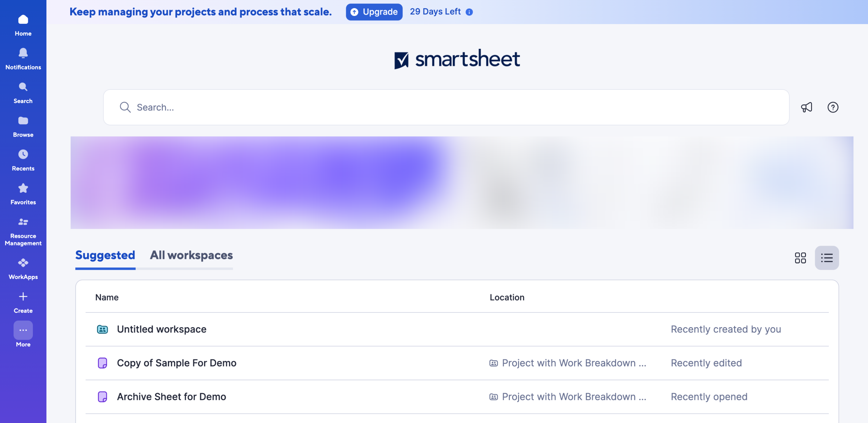This screenshot has width=868, height=423.
Task: Click the Upgrade button
Action: [374, 12]
